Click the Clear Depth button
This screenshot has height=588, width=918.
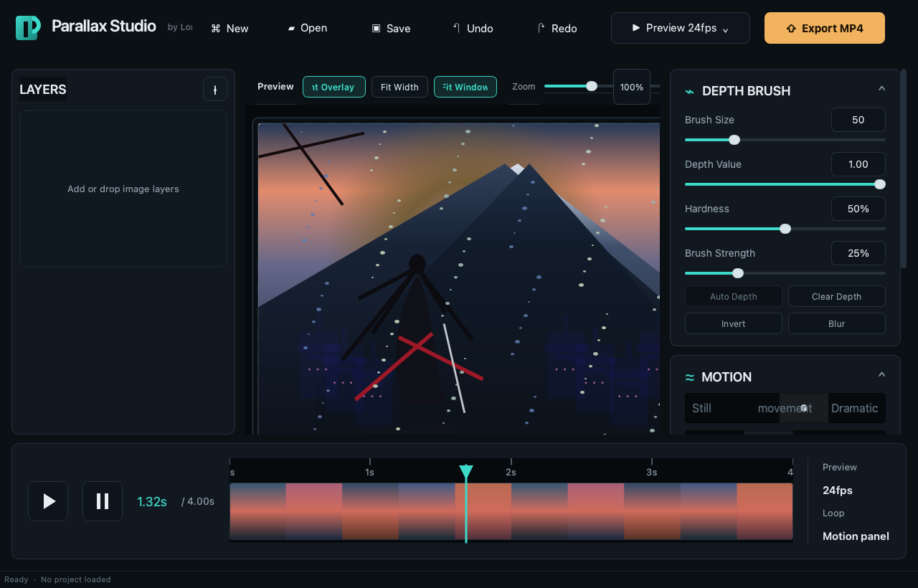pyautogui.click(x=837, y=296)
